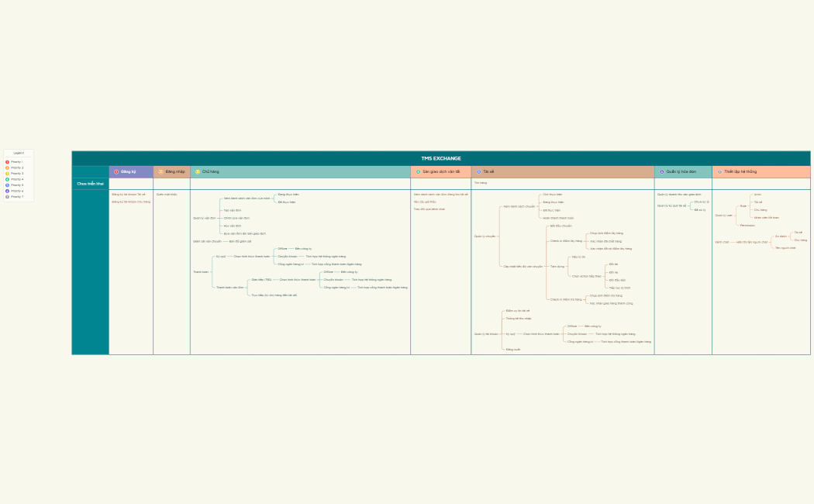Viewport: 814px width, 504px height.
Task: Click the Priority 3 icon in Legend
Action: tap(7, 174)
